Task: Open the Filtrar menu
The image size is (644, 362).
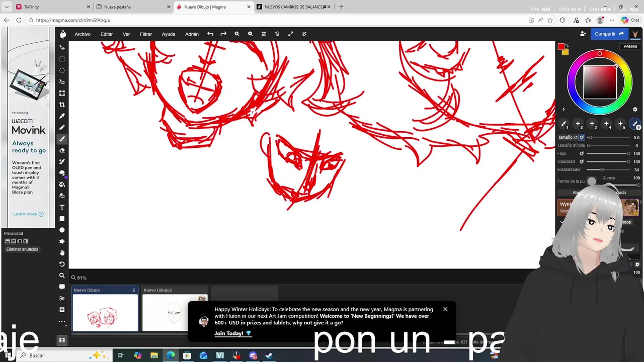Action: [x=146, y=34]
